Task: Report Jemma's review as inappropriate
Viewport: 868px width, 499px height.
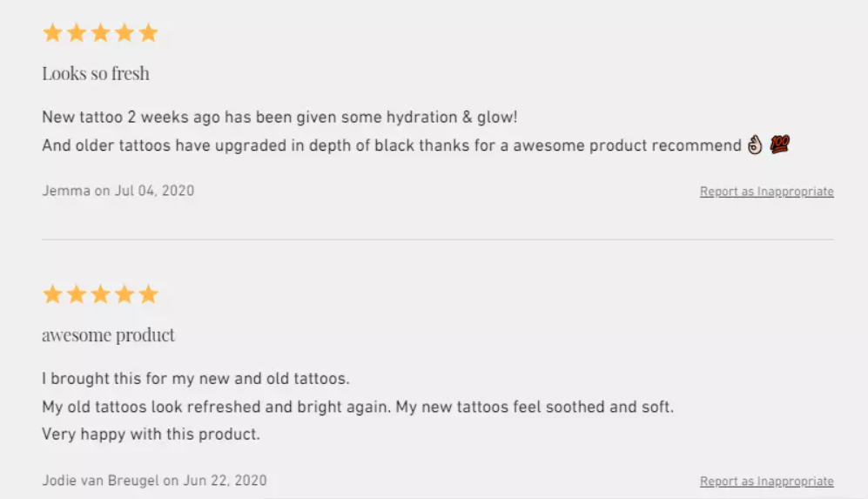Action: pyautogui.click(x=766, y=192)
